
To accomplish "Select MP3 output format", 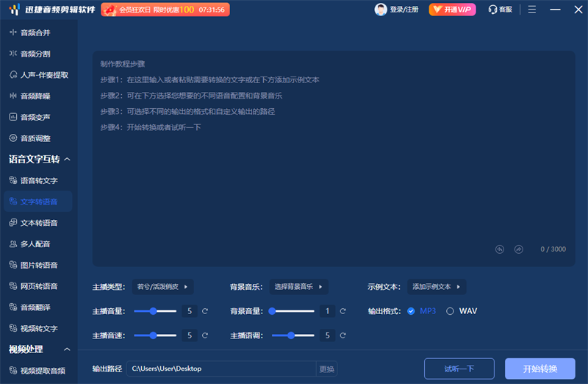I will tap(421, 311).
